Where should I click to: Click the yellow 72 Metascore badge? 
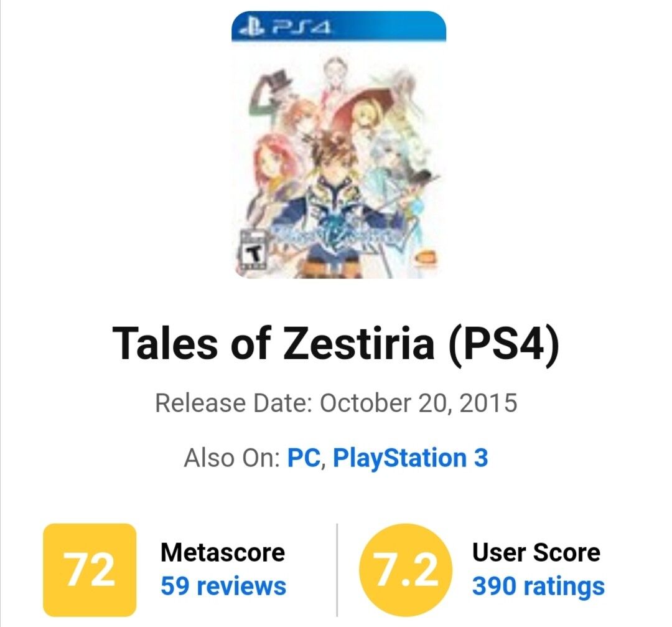[90, 570]
